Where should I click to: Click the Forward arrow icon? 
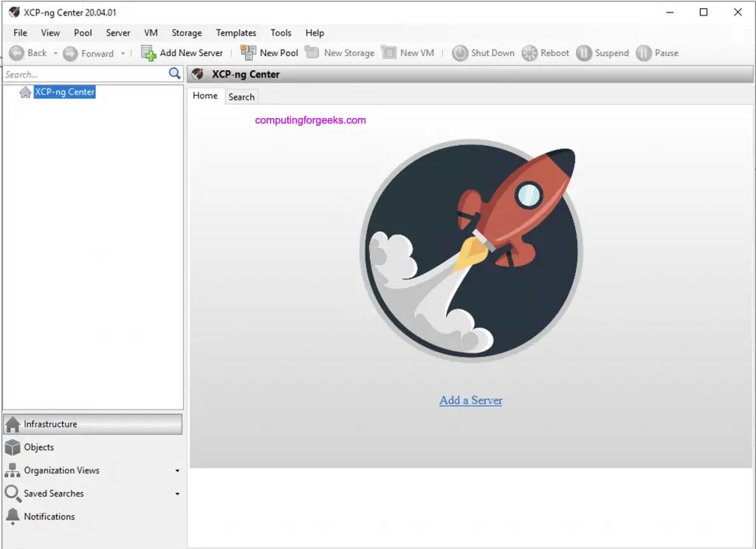(70, 54)
